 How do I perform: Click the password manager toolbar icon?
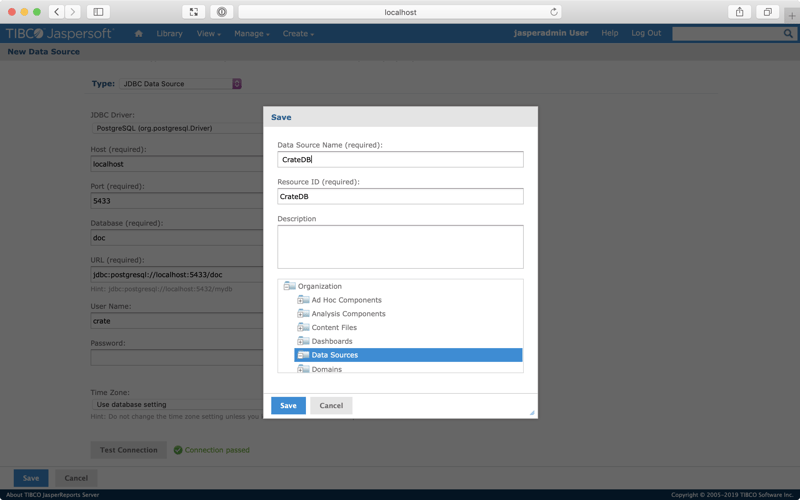(x=221, y=12)
